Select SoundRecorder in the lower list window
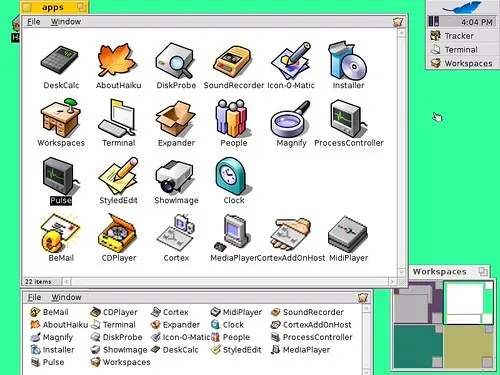This screenshot has width=500, height=375. tap(307, 312)
